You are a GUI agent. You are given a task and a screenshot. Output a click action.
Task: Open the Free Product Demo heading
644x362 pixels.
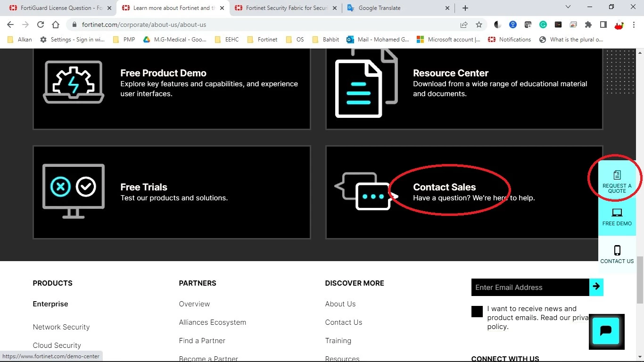point(163,73)
